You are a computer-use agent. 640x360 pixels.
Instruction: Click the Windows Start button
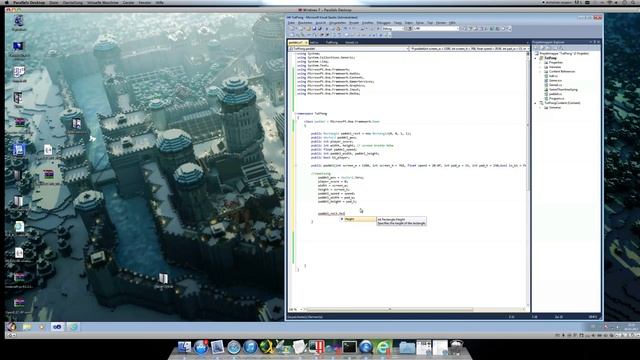point(11,327)
